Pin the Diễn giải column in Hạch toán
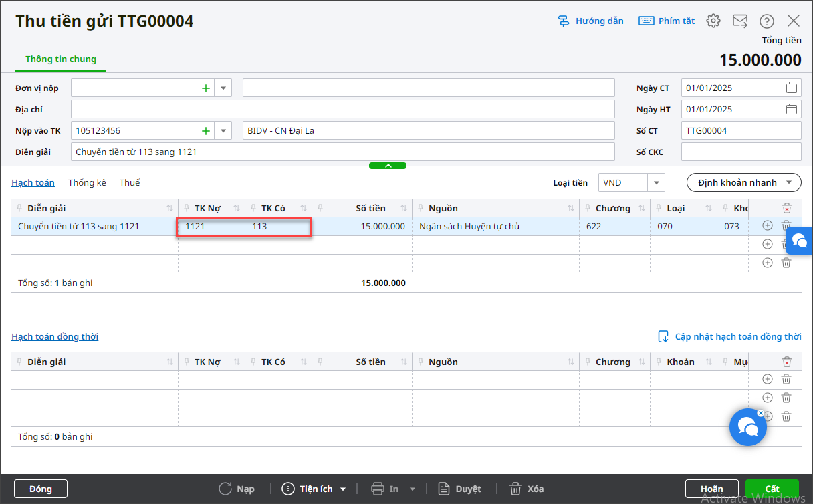 (21, 208)
